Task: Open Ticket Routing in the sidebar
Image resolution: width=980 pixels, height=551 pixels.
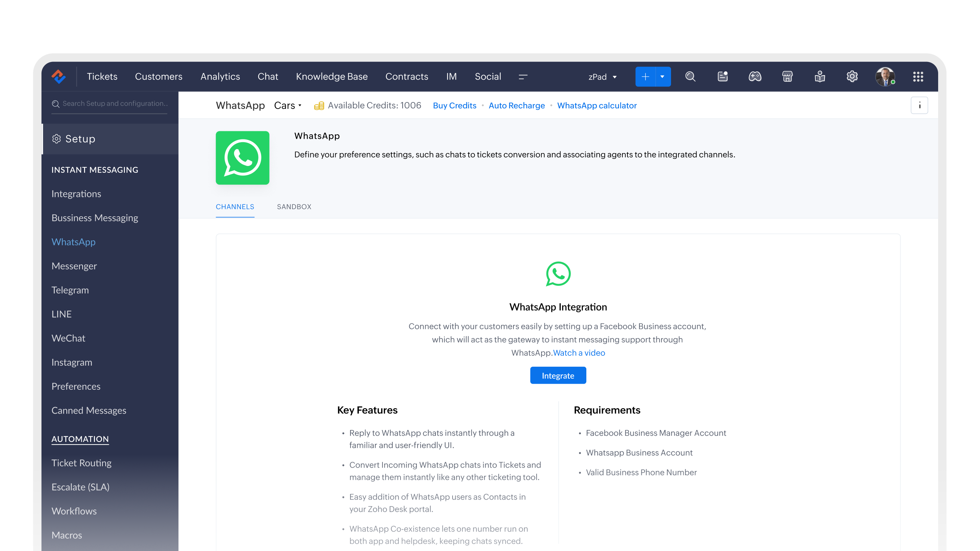Action: coord(81,463)
